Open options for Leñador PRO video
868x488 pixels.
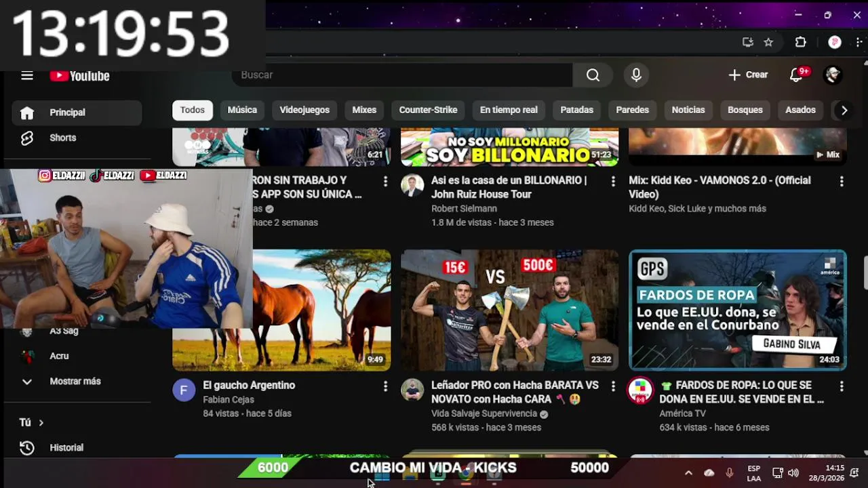(613, 386)
